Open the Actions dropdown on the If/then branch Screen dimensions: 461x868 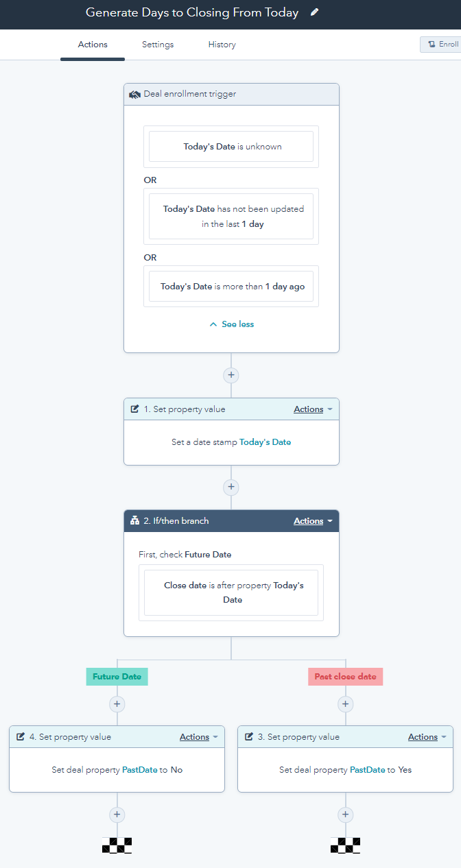[x=308, y=520]
